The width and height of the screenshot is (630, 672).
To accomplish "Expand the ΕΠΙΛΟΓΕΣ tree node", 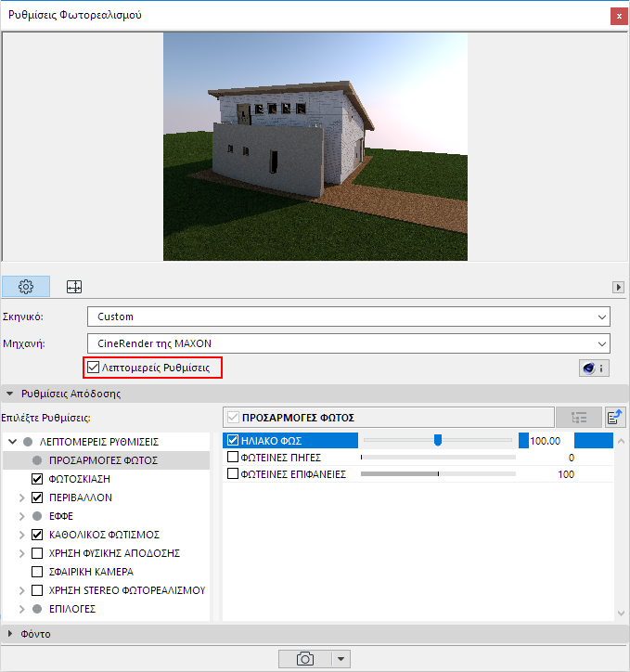I will (21, 609).
